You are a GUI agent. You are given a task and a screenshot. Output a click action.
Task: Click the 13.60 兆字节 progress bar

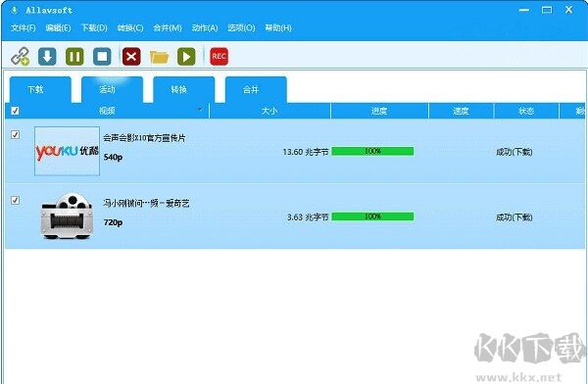(x=372, y=151)
